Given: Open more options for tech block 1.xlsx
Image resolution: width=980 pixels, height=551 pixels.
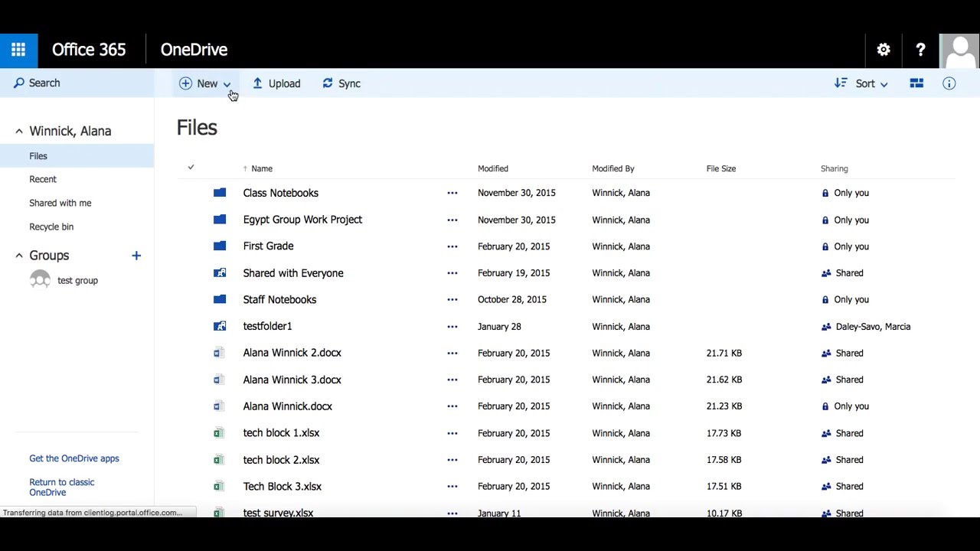Looking at the screenshot, I should tap(452, 433).
